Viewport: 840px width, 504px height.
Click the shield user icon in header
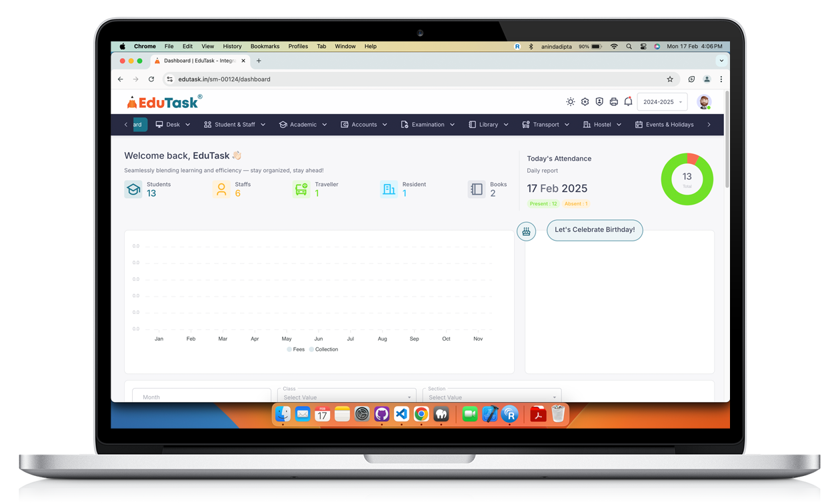click(599, 102)
